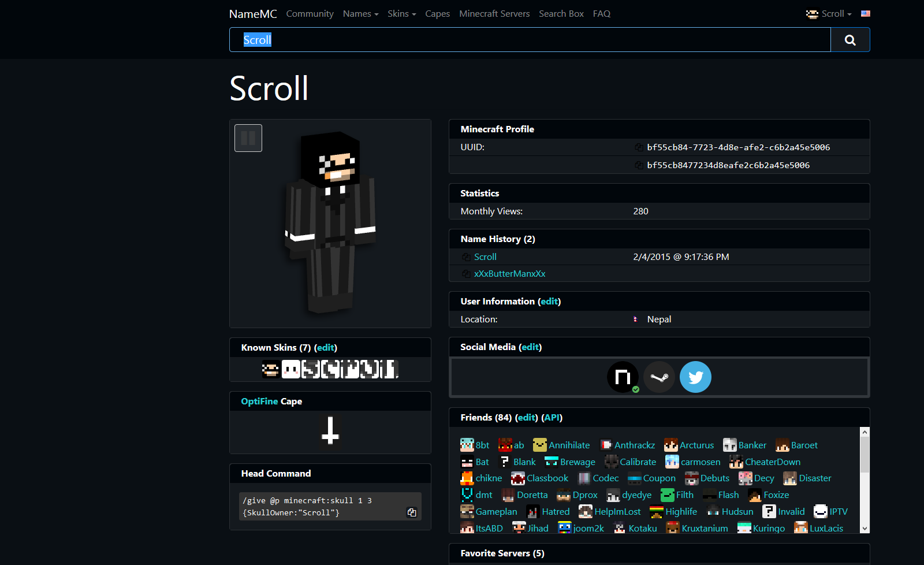Click the location text Nepal

pos(659,319)
